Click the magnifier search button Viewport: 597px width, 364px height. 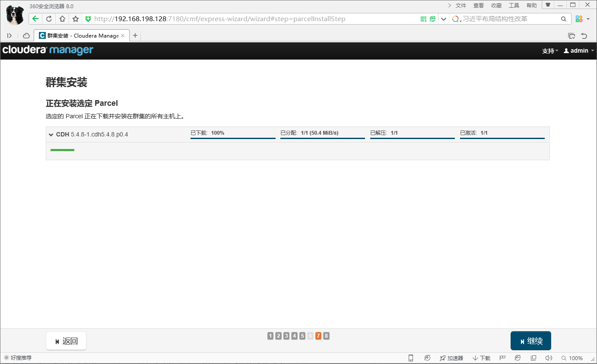click(x=564, y=19)
